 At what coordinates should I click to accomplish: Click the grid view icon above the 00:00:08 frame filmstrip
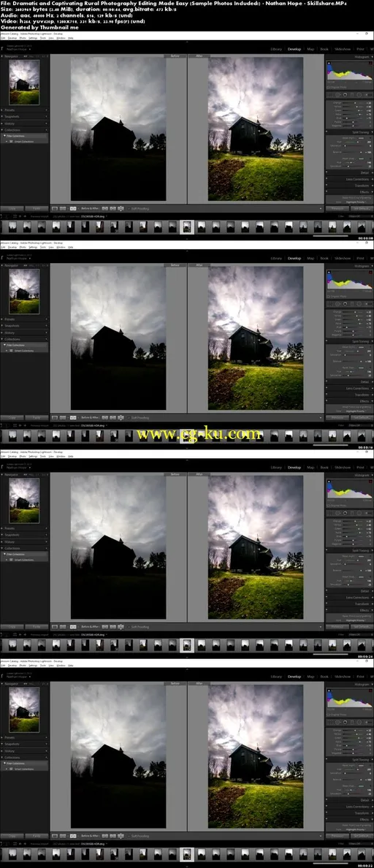pyautogui.click(x=15, y=216)
